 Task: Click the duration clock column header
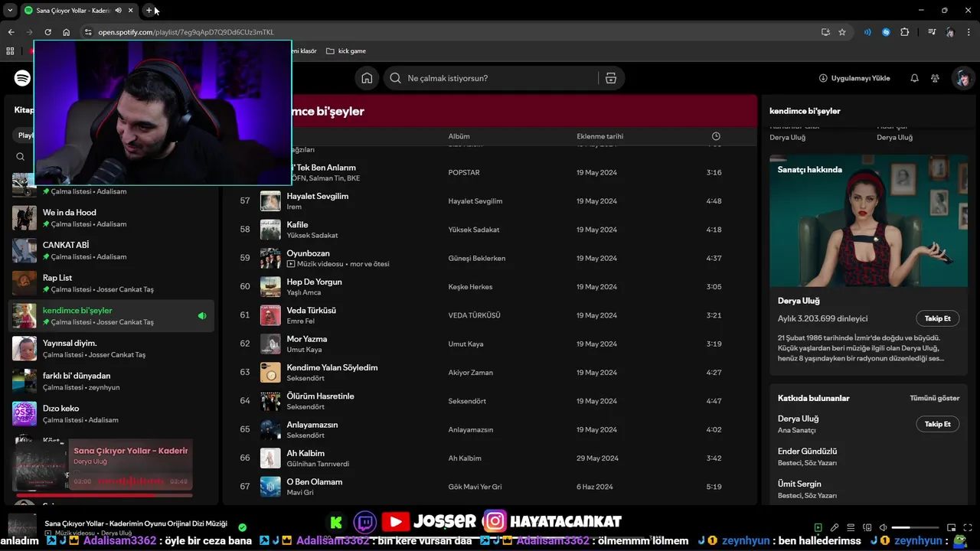coord(716,136)
